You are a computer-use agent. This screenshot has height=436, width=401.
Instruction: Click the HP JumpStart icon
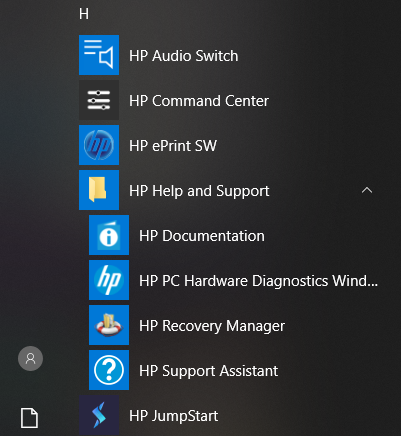[99, 415]
